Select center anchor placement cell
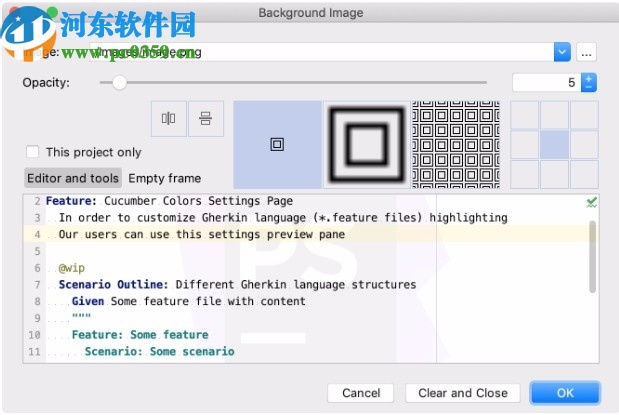 coord(555,145)
